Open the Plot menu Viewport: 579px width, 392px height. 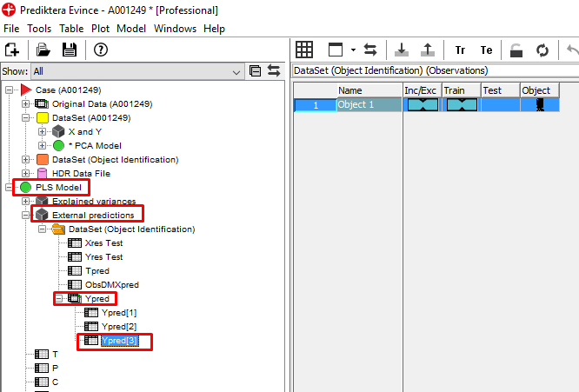coord(100,29)
